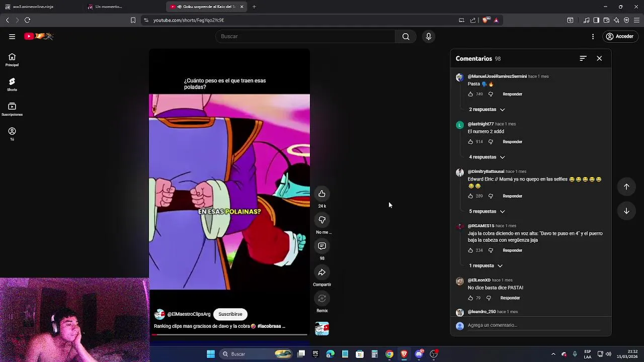Seek on the short's red progress bar
This screenshot has height=362, width=644.
230,334
